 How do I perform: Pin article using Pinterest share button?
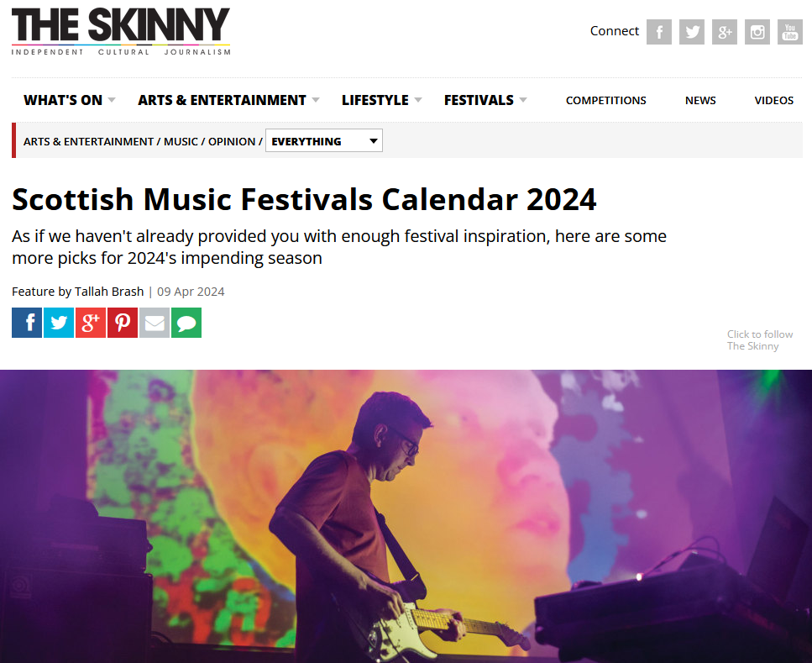123,323
